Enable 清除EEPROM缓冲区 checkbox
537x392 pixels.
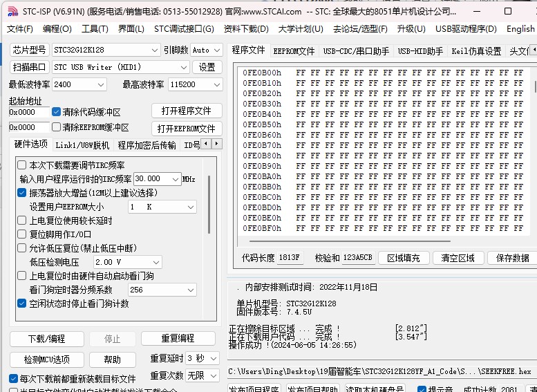tap(56, 127)
